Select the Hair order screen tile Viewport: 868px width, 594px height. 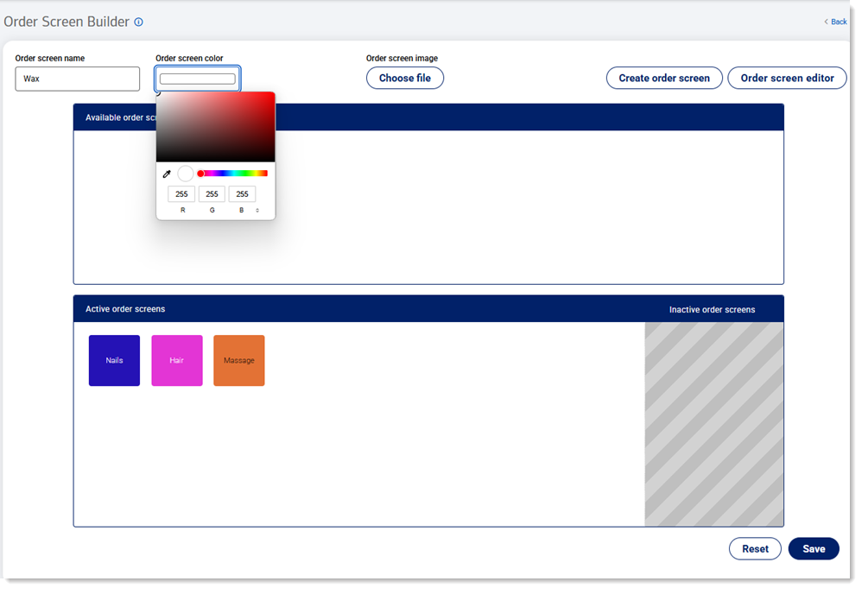pyautogui.click(x=176, y=360)
